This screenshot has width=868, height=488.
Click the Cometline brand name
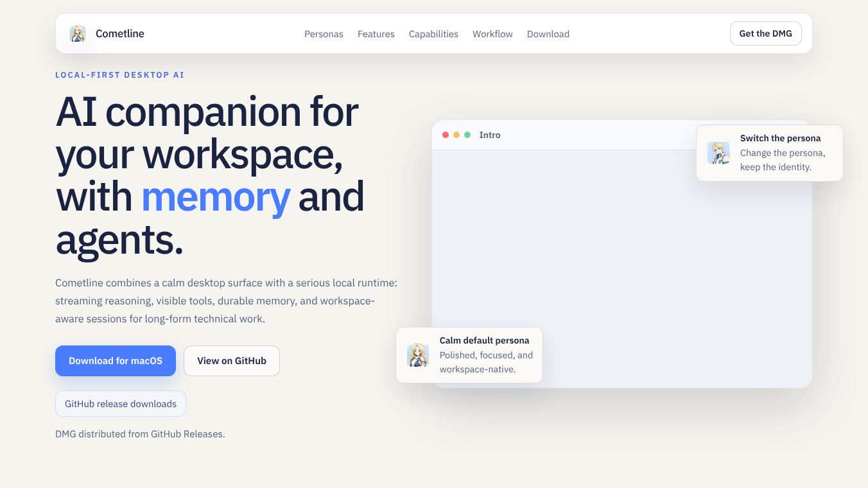tap(120, 33)
